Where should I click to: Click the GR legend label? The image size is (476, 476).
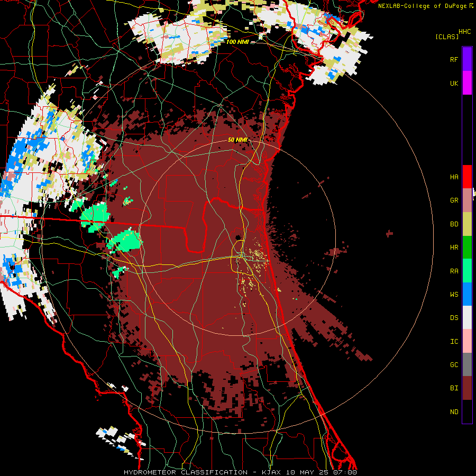pyautogui.click(x=454, y=200)
